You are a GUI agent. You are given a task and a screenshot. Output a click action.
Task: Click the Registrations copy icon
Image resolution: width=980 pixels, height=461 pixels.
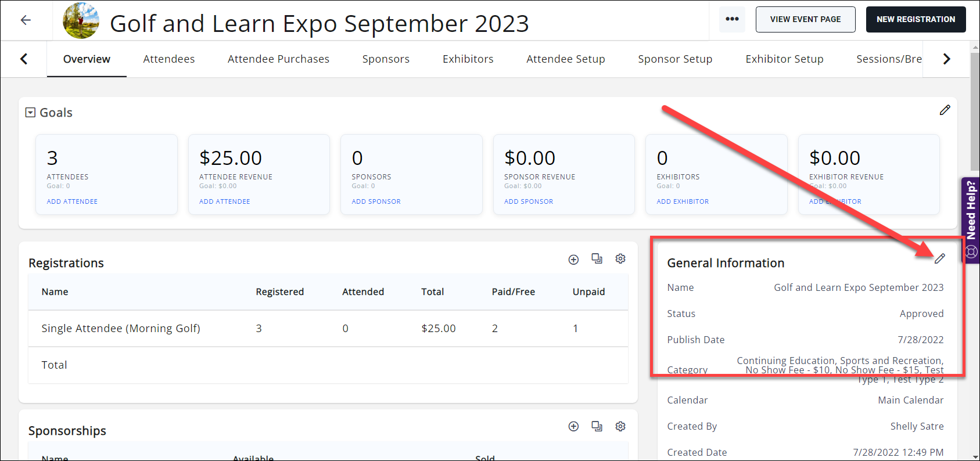(597, 259)
